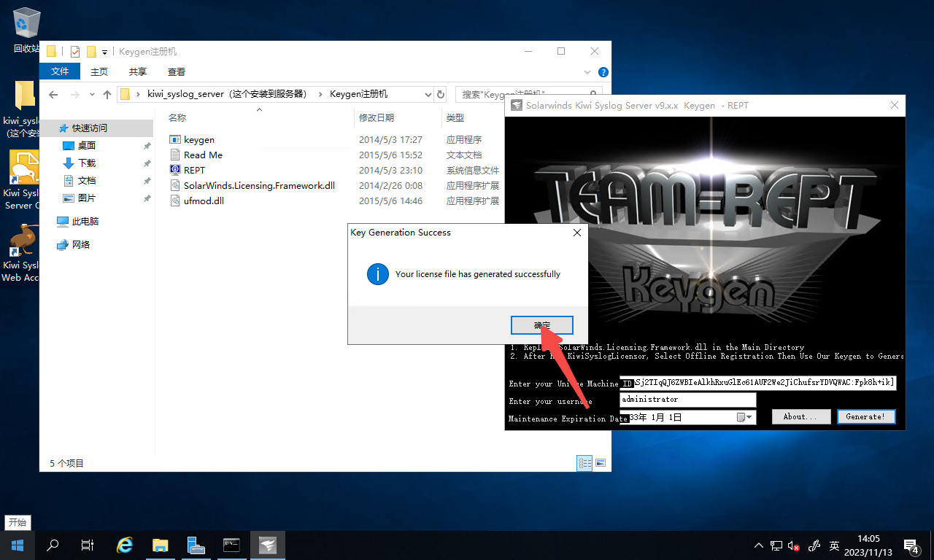Open 桌面 in the navigation pane
Screen dimensions: 934x560
point(86,145)
